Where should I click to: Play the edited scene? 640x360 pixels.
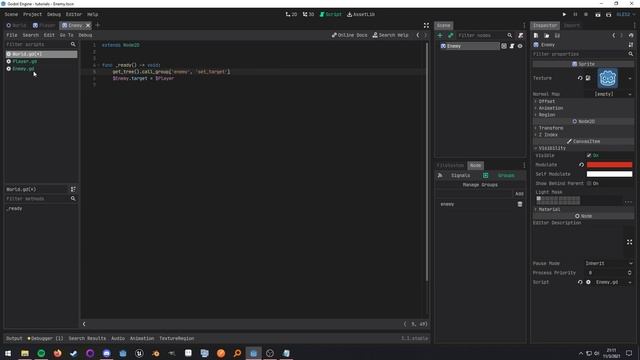pyautogui.click(x=598, y=14)
